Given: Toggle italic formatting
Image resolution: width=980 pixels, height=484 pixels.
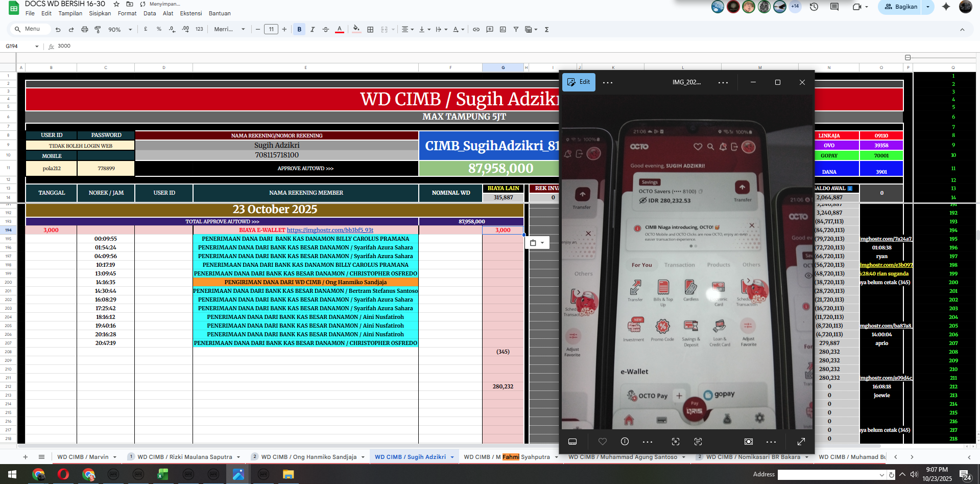Looking at the screenshot, I should [x=313, y=29].
